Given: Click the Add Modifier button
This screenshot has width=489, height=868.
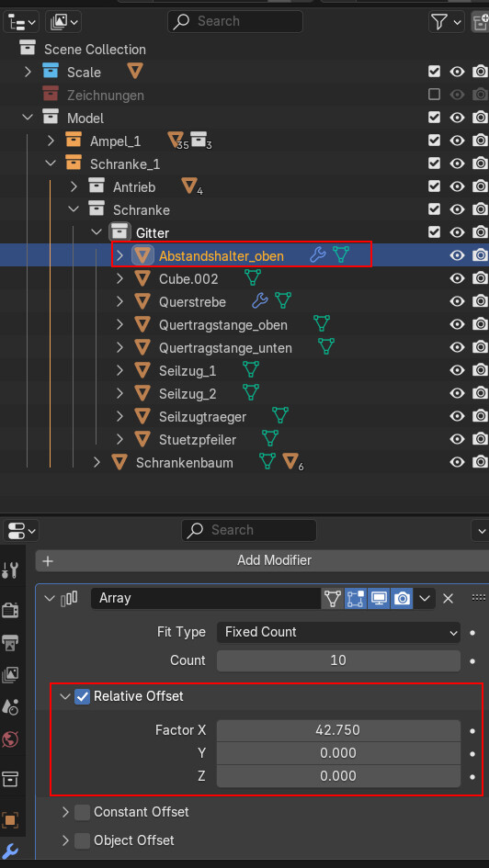Looking at the screenshot, I should point(262,560).
